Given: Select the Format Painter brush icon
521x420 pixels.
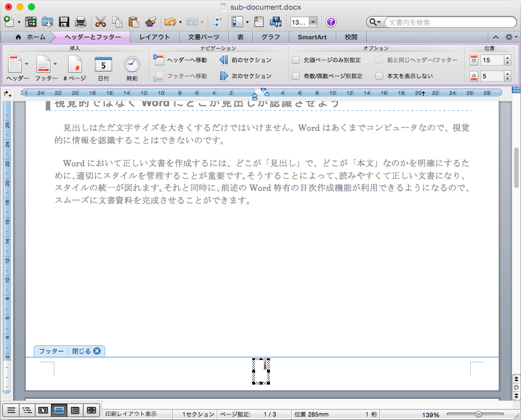Looking at the screenshot, I should coord(150,22).
